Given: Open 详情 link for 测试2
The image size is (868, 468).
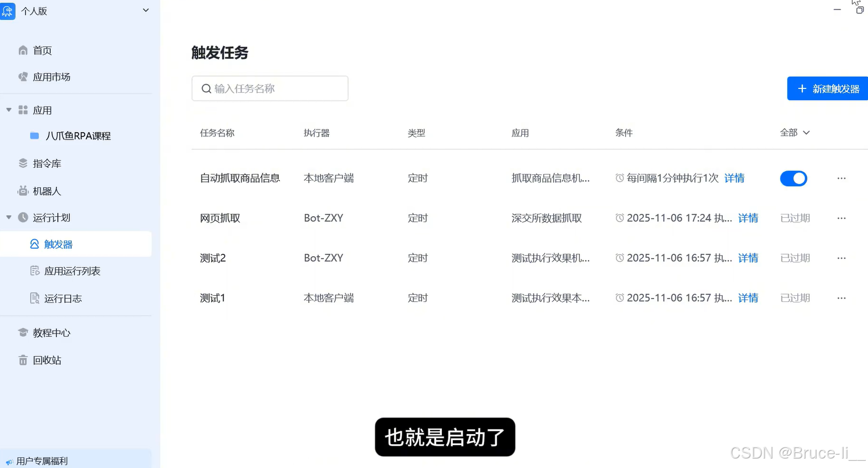Looking at the screenshot, I should [x=748, y=258].
